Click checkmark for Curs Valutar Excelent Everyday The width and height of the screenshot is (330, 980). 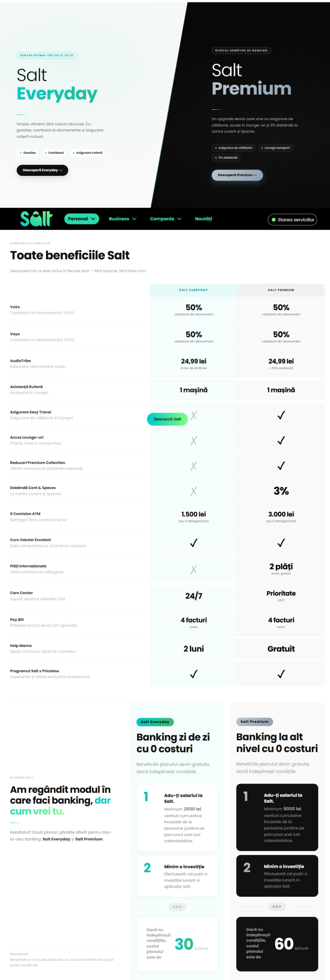[194, 543]
